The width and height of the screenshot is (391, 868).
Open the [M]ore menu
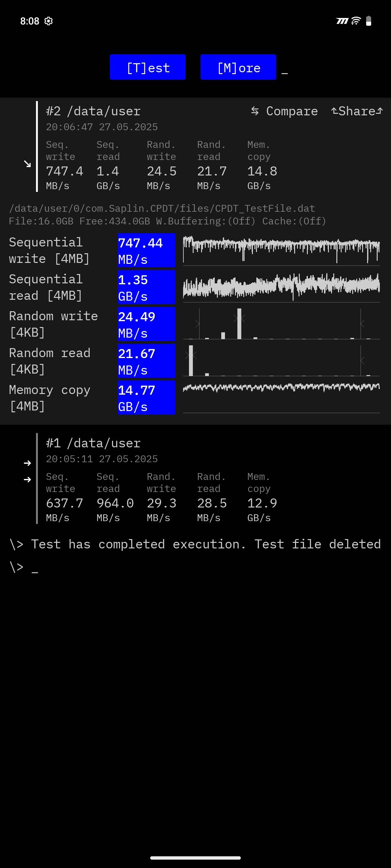238,67
